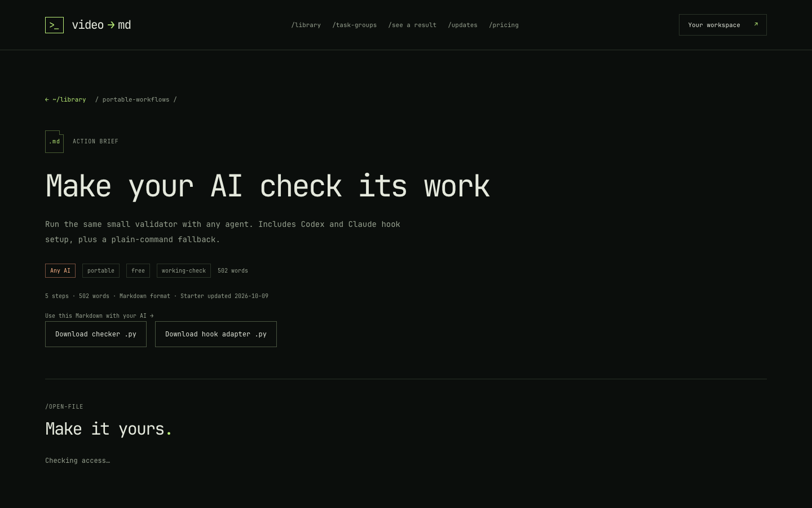Select the working-check tag
Screen dimensions: 812x508
(184, 271)
